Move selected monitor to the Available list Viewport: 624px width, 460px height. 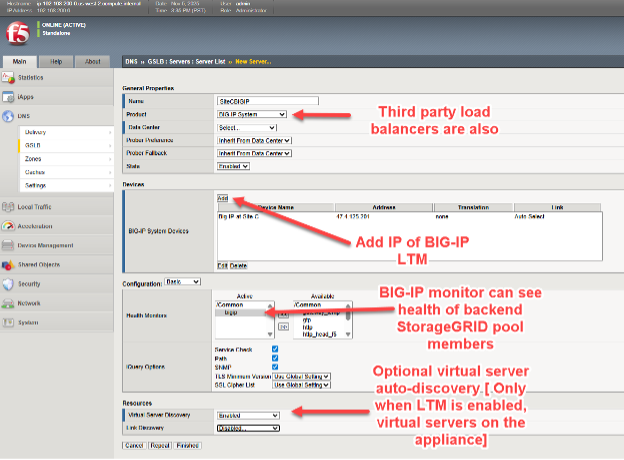(x=283, y=327)
